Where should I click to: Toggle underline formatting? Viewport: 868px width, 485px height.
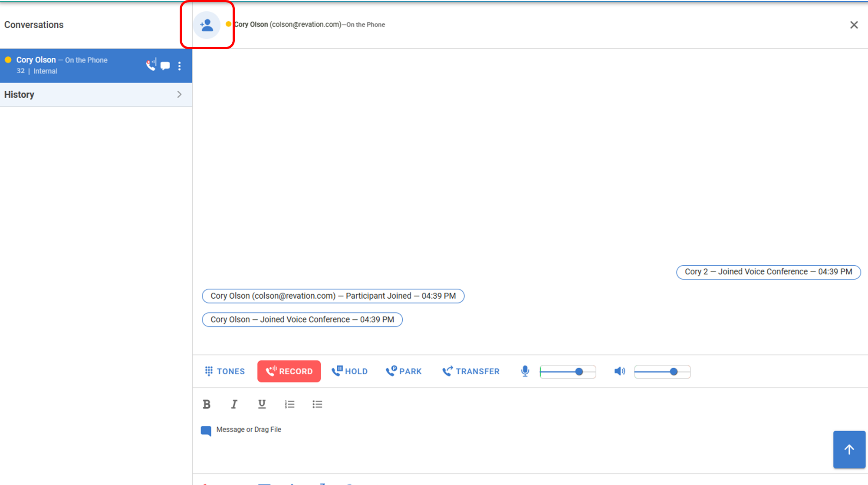(262, 404)
